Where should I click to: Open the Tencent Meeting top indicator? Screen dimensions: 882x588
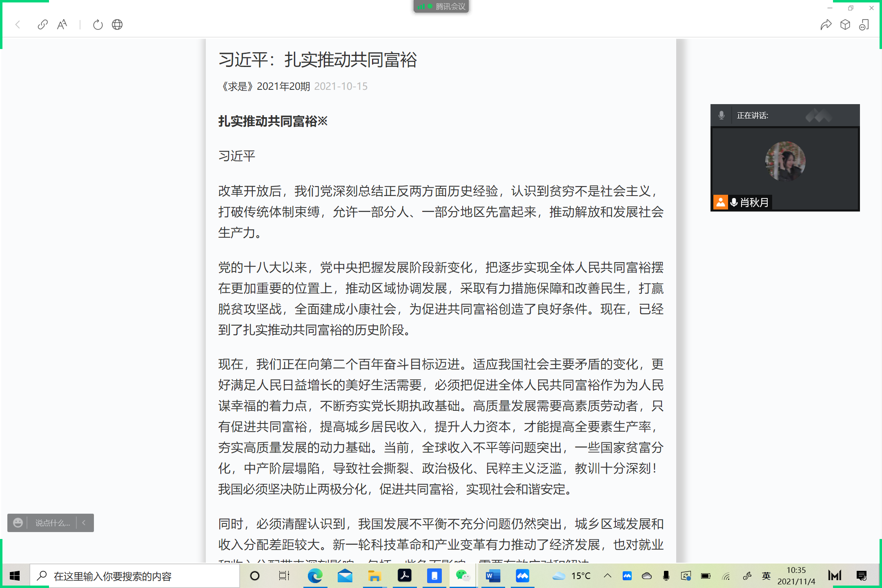click(x=441, y=6)
